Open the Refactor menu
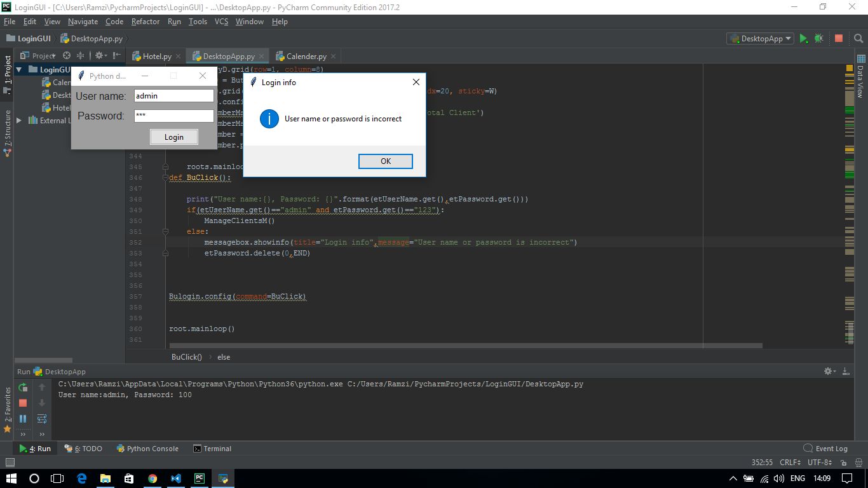 pyautogui.click(x=146, y=22)
